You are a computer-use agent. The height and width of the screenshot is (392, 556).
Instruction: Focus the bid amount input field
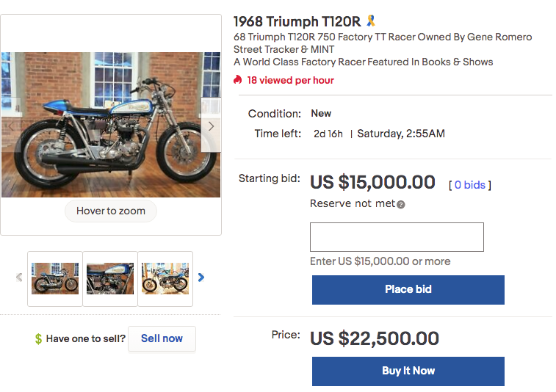coord(397,237)
